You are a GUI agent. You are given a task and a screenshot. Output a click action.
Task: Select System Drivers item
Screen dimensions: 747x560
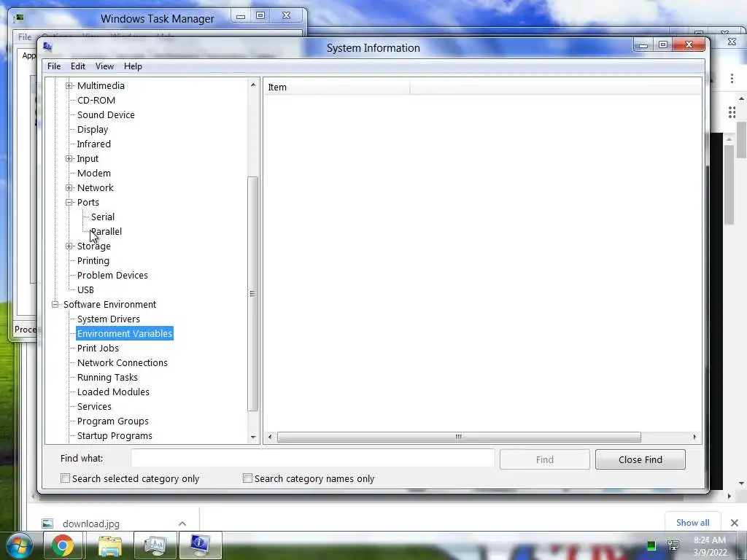(109, 319)
